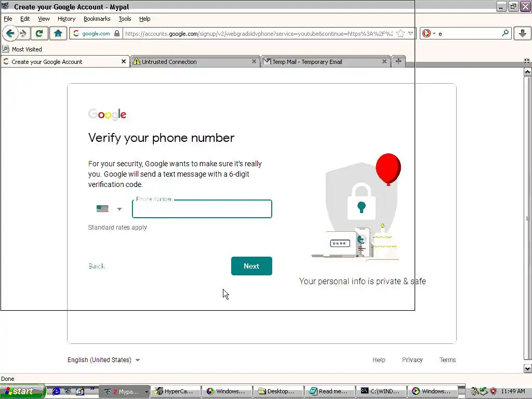Switch to the Untrusted Connection tab
Screen dimensions: 532x399
pos(195,62)
